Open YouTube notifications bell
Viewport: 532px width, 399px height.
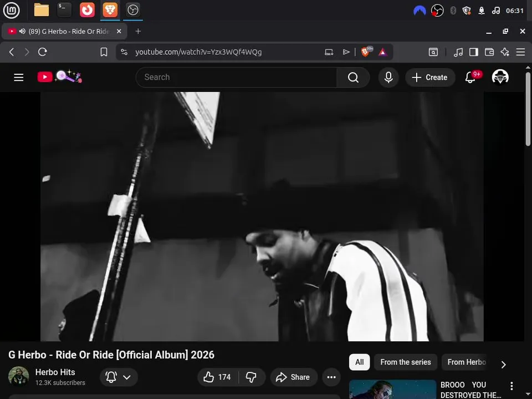click(x=470, y=78)
